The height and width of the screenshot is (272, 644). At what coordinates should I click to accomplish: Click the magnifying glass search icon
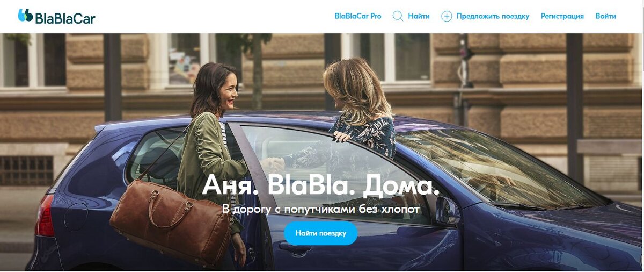click(398, 16)
